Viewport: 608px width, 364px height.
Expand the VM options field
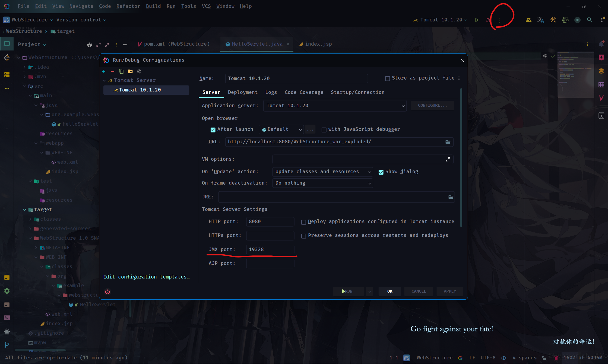coord(448,159)
